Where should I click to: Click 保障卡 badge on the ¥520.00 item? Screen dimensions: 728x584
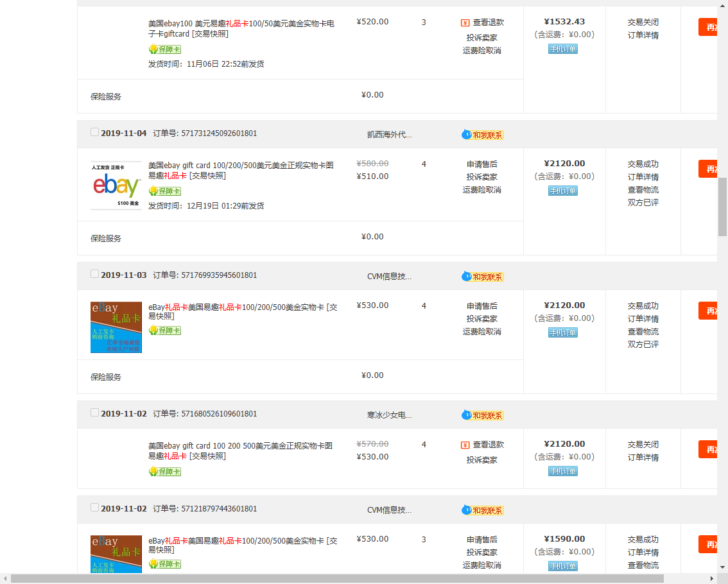coord(165,49)
